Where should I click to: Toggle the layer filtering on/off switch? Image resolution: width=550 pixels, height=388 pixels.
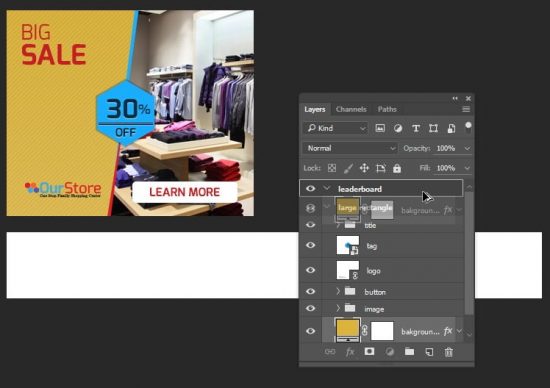[468, 128]
